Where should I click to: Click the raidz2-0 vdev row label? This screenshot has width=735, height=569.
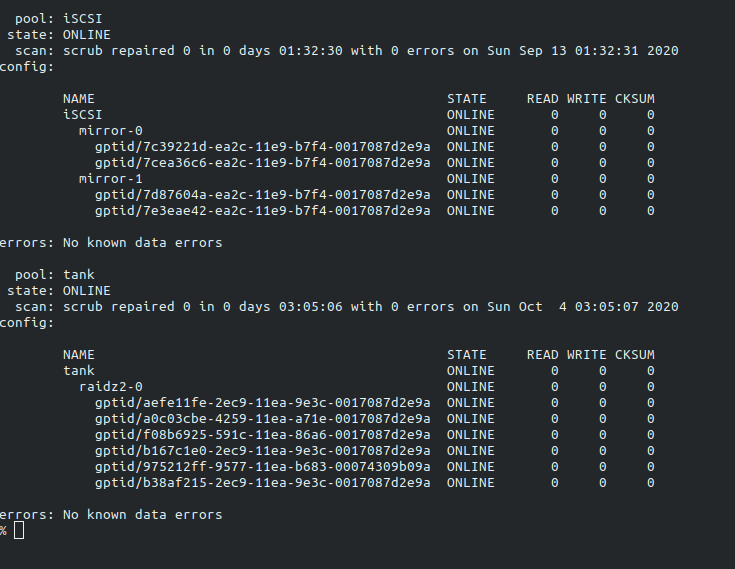(111, 387)
